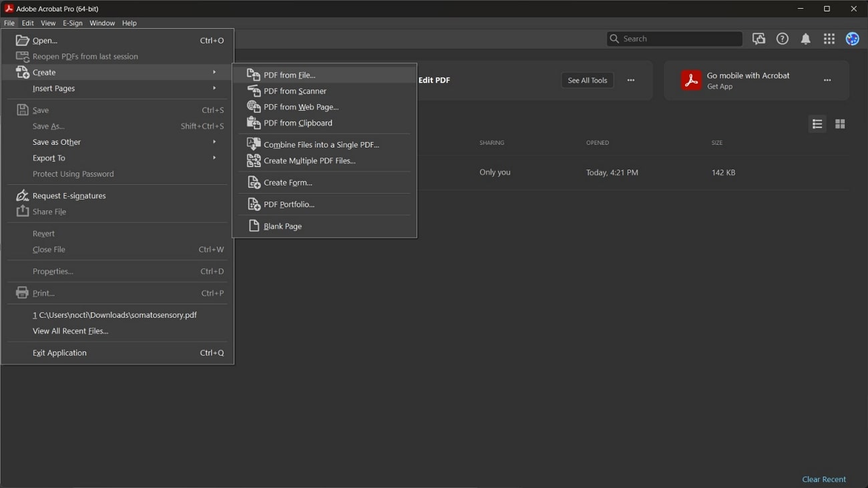868x488 pixels.
Task: Click the Clear Recent link
Action: coord(824,479)
